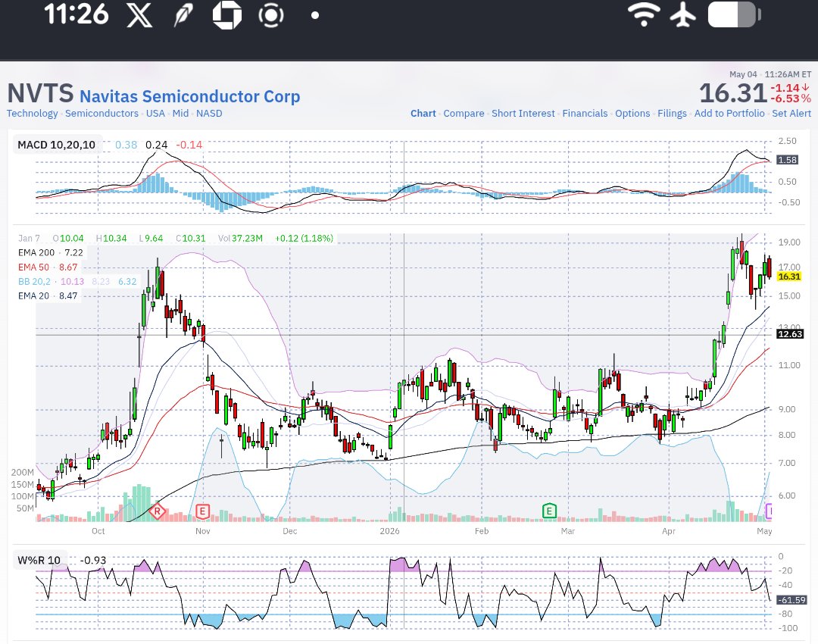Click the 2026 label on the time axis
This screenshot has height=644, width=818.
tap(390, 531)
